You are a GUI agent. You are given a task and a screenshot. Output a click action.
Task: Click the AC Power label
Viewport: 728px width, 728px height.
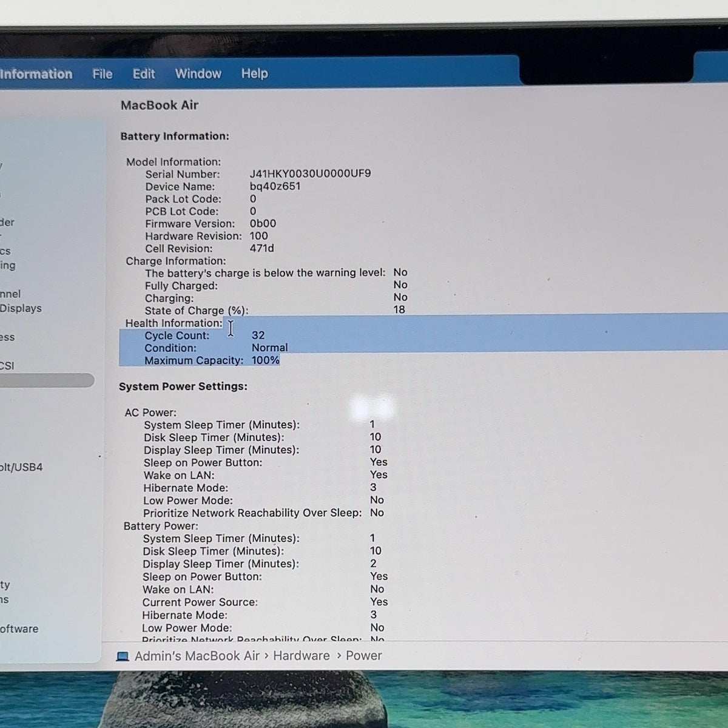150,413
